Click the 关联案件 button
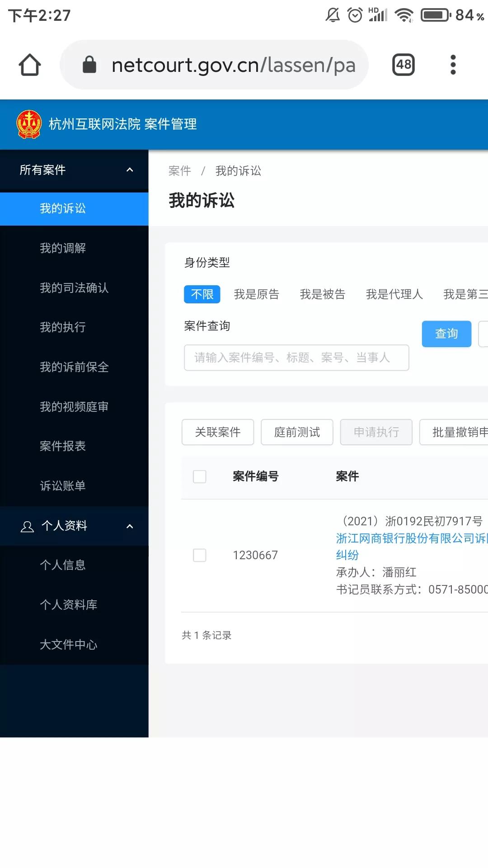This screenshot has width=488, height=868. pos(218,432)
